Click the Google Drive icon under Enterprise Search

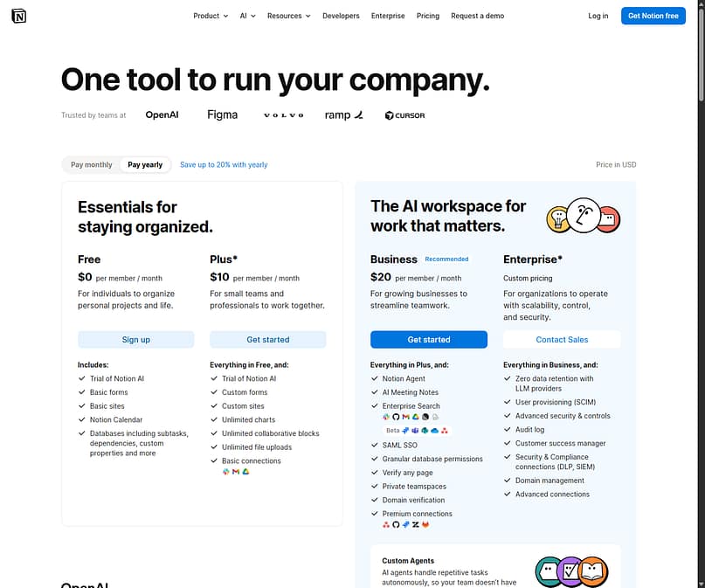[416, 417]
